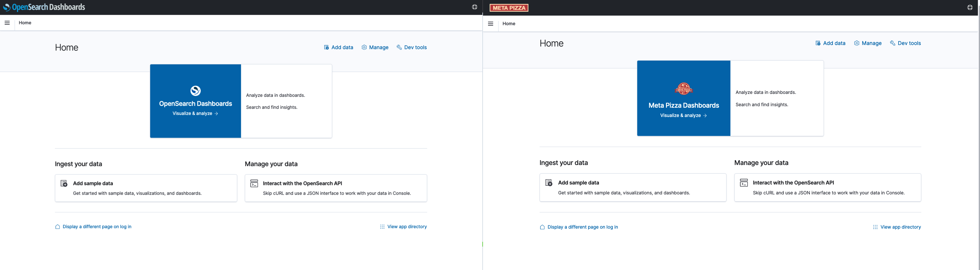
Task: Open Add sample data card title in Meta Pizza window
Action: click(578, 183)
